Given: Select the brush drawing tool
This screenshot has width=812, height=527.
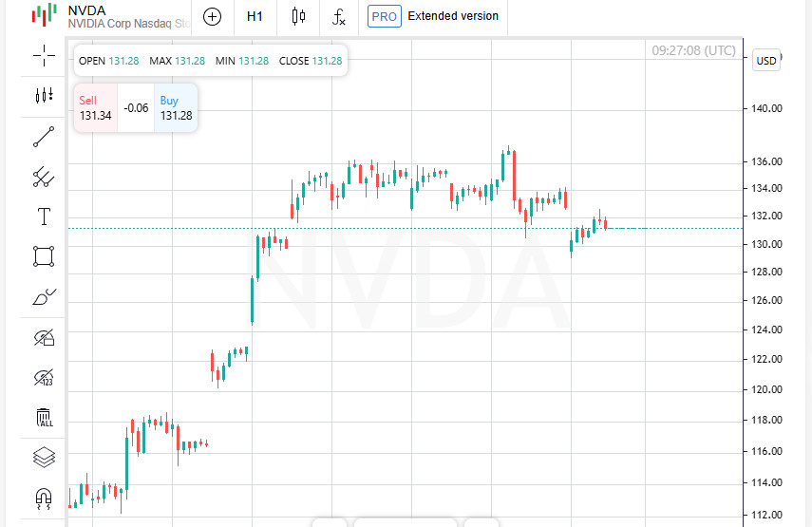Looking at the screenshot, I should (44, 296).
